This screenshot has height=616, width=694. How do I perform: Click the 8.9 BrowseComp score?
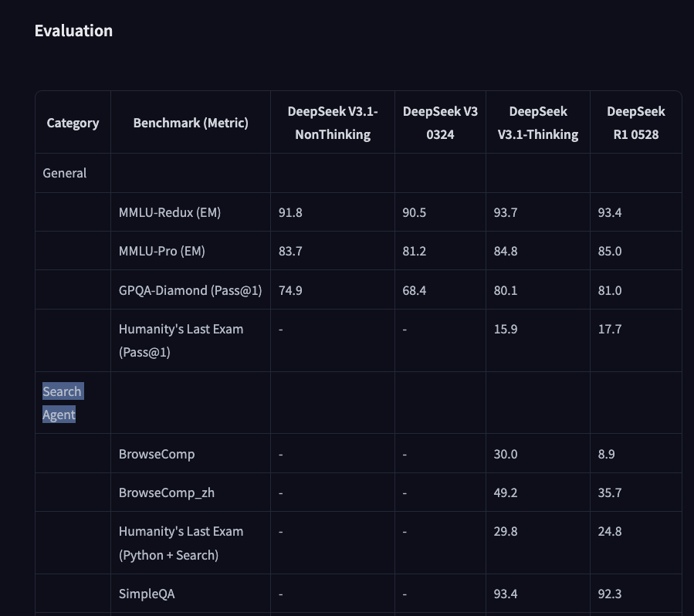point(606,454)
